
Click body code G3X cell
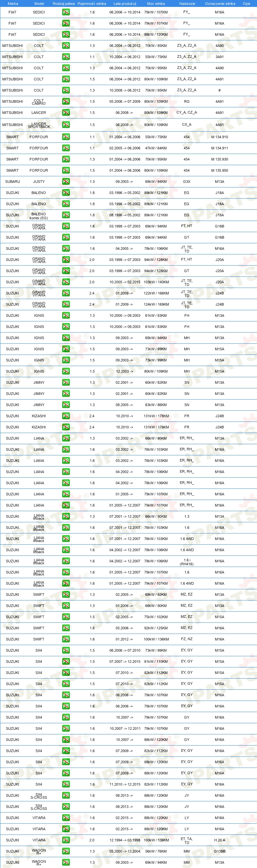coord(187,182)
